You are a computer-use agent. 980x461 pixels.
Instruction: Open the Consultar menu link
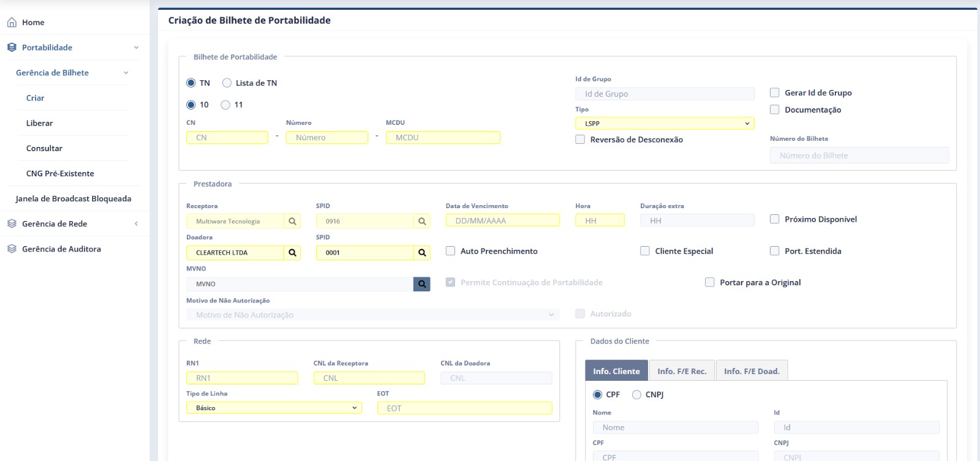coord(44,148)
